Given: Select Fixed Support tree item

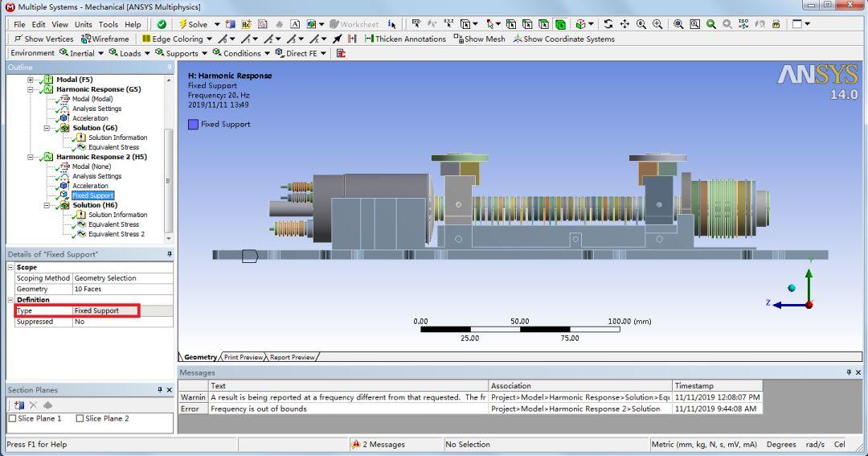Looking at the screenshot, I should click(93, 195).
